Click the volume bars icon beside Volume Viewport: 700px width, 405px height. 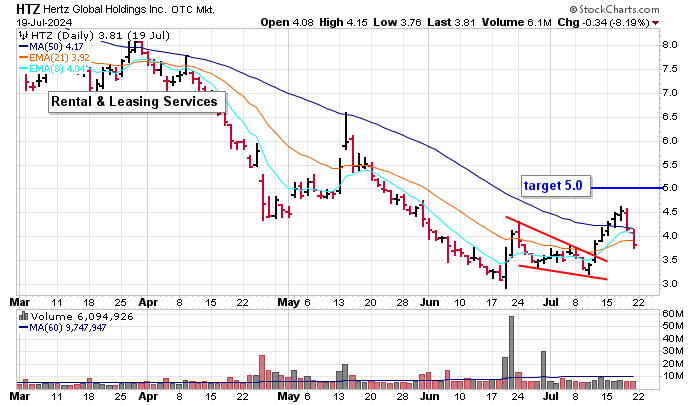pyautogui.click(x=24, y=317)
